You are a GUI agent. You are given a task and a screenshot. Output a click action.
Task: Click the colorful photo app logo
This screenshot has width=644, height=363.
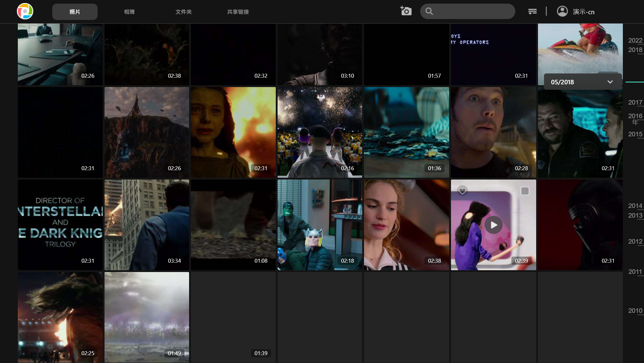click(25, 11)
